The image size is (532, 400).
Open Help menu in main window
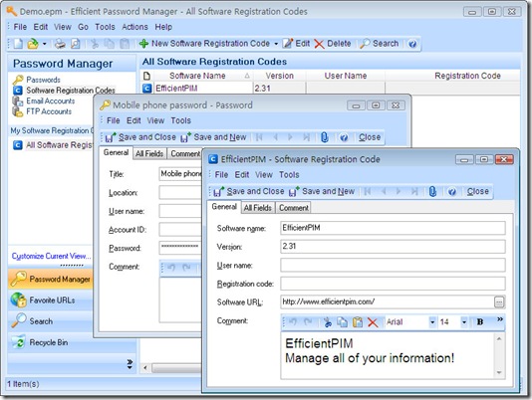pos(163,27)
